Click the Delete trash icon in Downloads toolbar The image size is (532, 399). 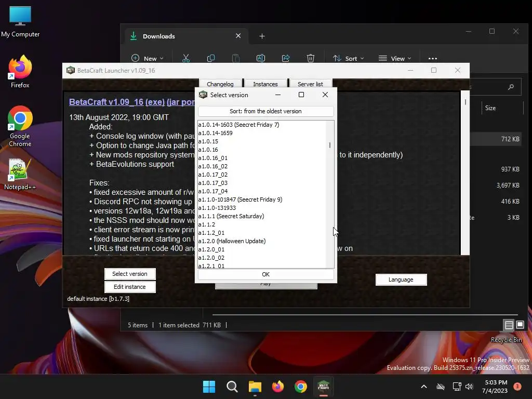pos(311,58)
